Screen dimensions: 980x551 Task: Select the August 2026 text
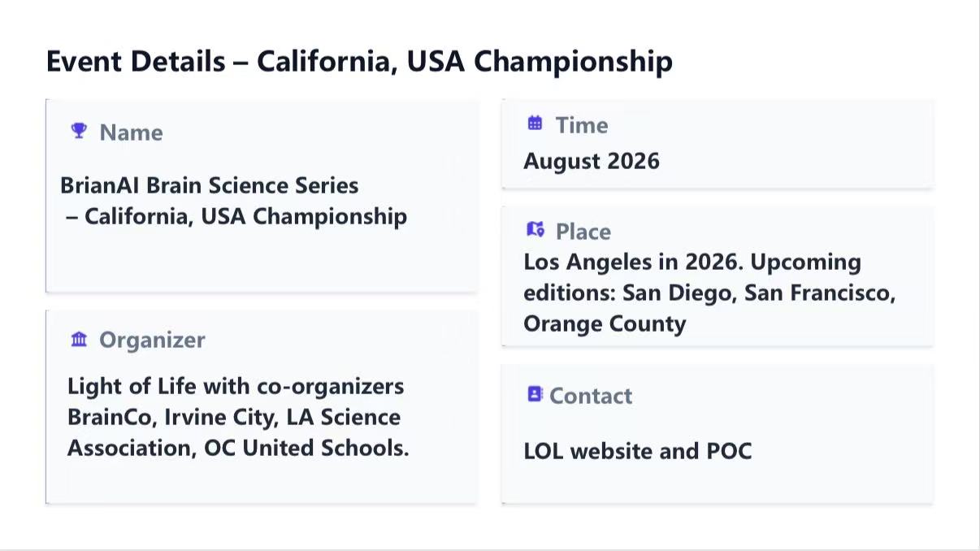pos(592,161)
